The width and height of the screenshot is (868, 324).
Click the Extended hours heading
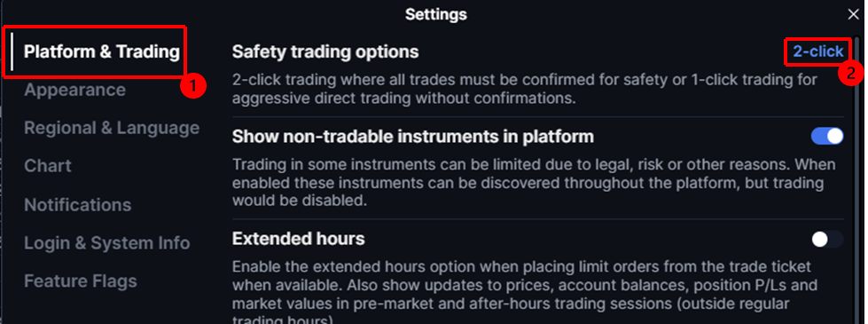click(299, 239)
